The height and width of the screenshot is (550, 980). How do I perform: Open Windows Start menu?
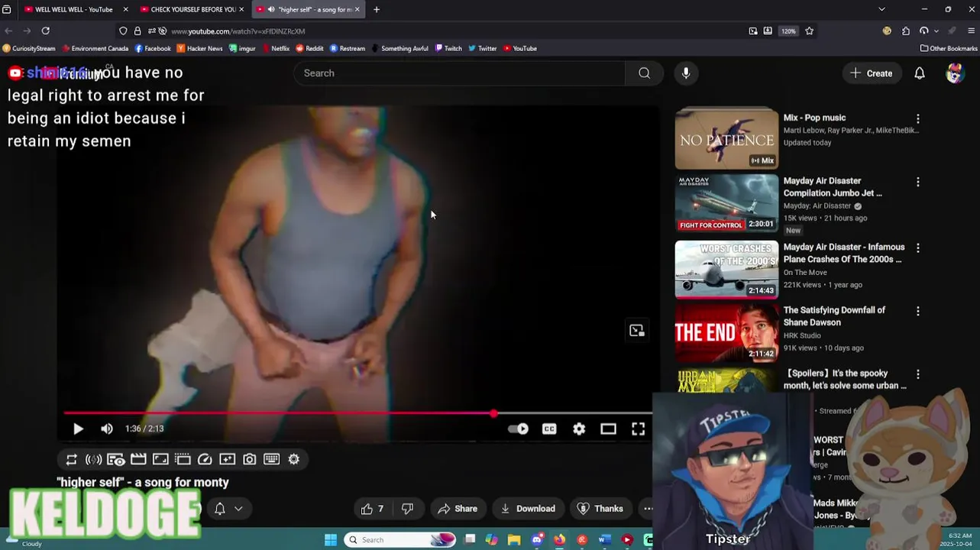pyautogui.click(x=331, y=540)
